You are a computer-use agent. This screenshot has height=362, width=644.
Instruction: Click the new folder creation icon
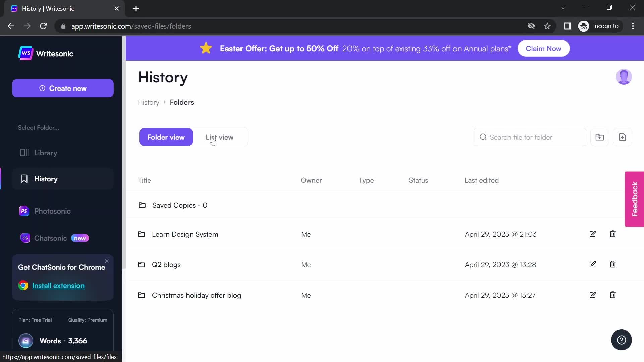click(x=600, y=137)
